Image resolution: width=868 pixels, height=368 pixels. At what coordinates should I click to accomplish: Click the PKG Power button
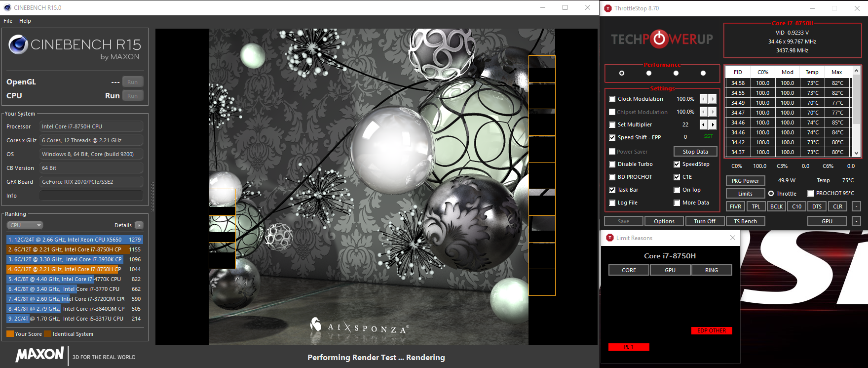click(745, 181)
